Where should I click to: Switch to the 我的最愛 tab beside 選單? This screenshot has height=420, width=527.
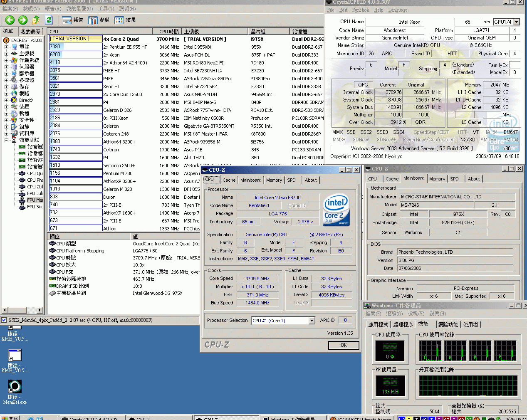(31, 32)
